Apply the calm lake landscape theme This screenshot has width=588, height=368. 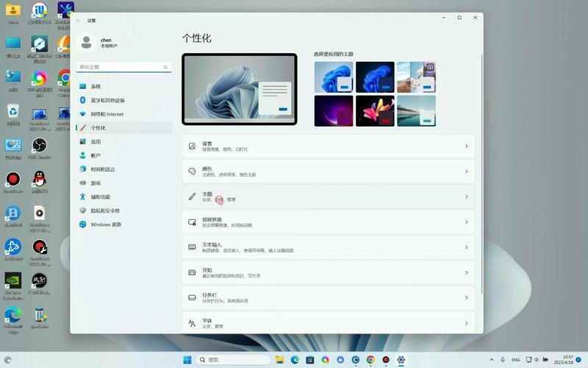click(416, 111)
